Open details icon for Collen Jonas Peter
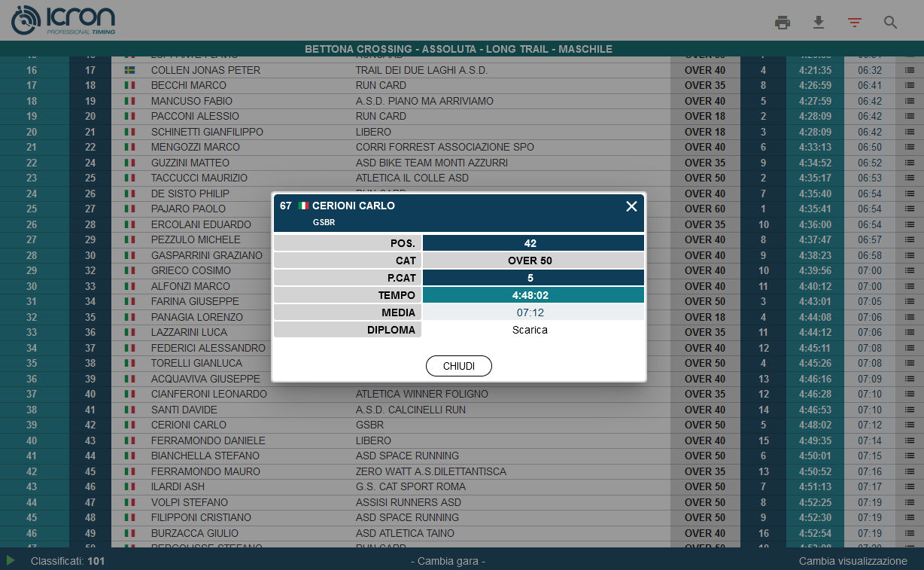This screenshot has height=570, width=924. tap(909, 70)
